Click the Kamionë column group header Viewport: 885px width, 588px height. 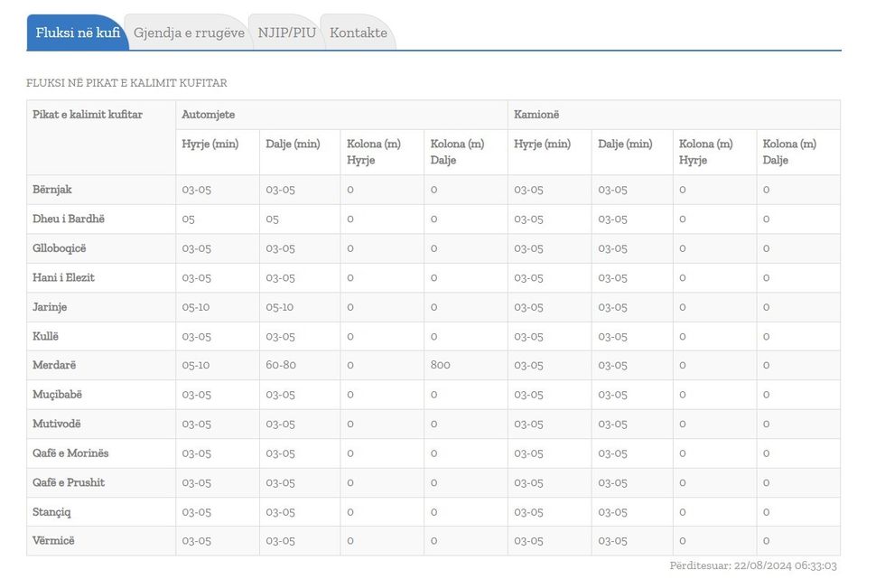pos(536,115)
